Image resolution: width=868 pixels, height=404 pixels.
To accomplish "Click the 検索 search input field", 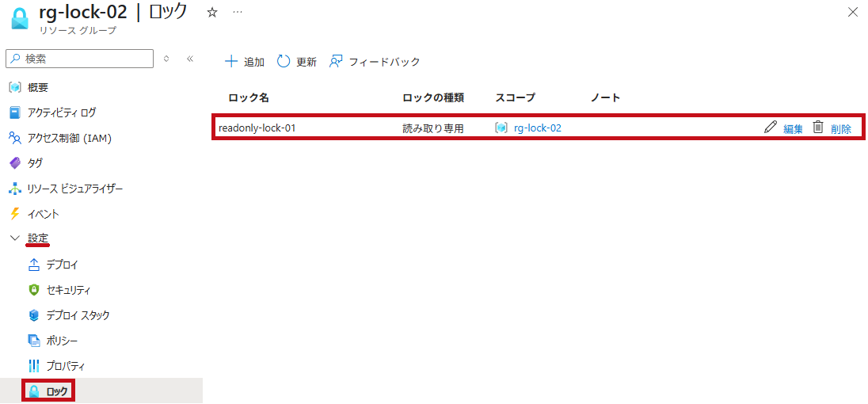I will pos(79,59).
